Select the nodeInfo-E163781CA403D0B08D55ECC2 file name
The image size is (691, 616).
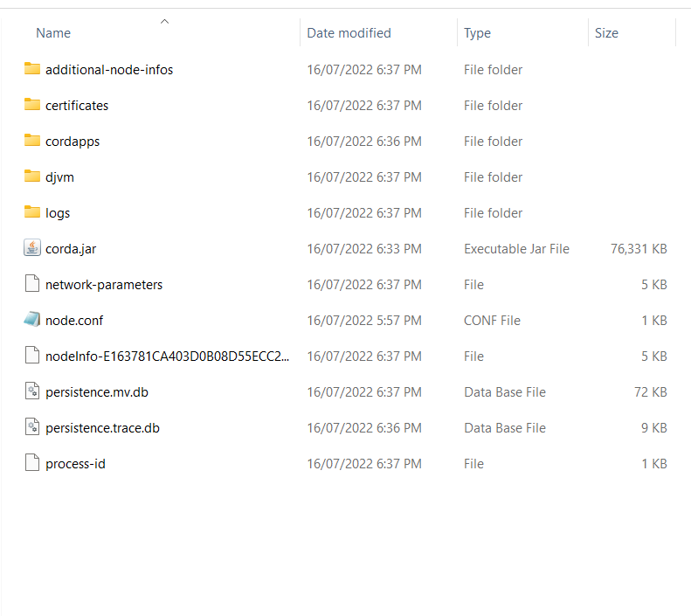click(168, 356)
